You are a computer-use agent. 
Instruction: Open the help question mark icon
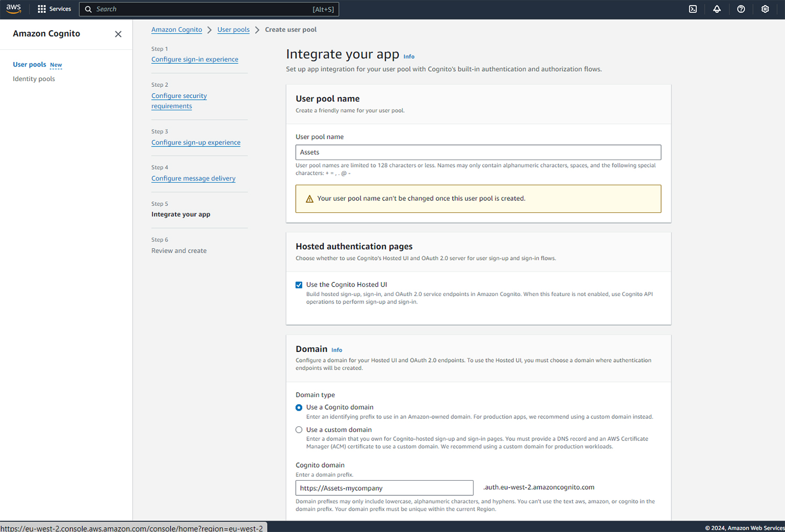pyautogui.click(x=741, y=9)
